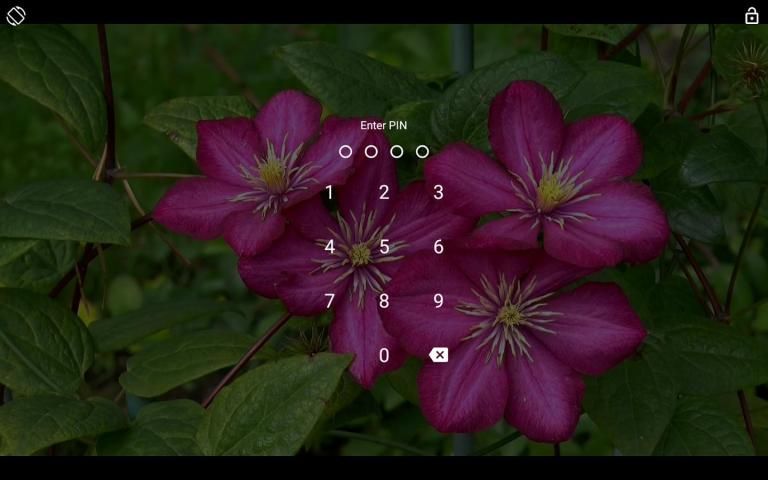Click the fourth PIN entry circle
Screen dimensions: 768x480
422,152
